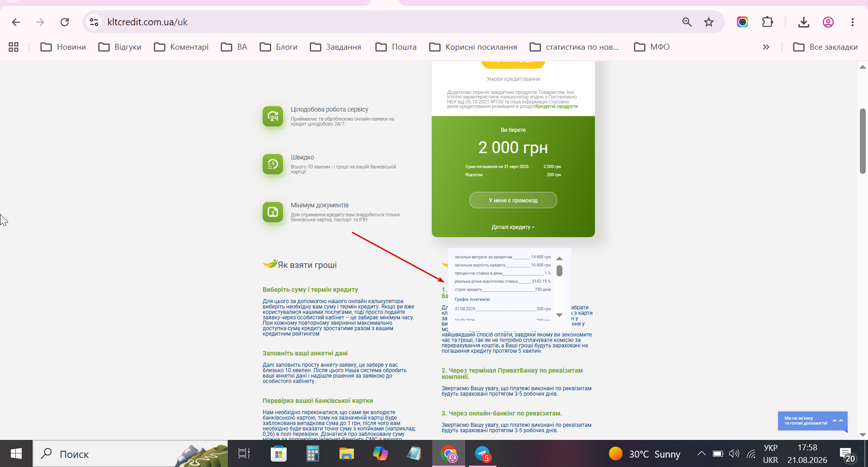Screen dimensions: 868x467
Task: Click the Мінімум документів icon
Action: pos(273,212)
